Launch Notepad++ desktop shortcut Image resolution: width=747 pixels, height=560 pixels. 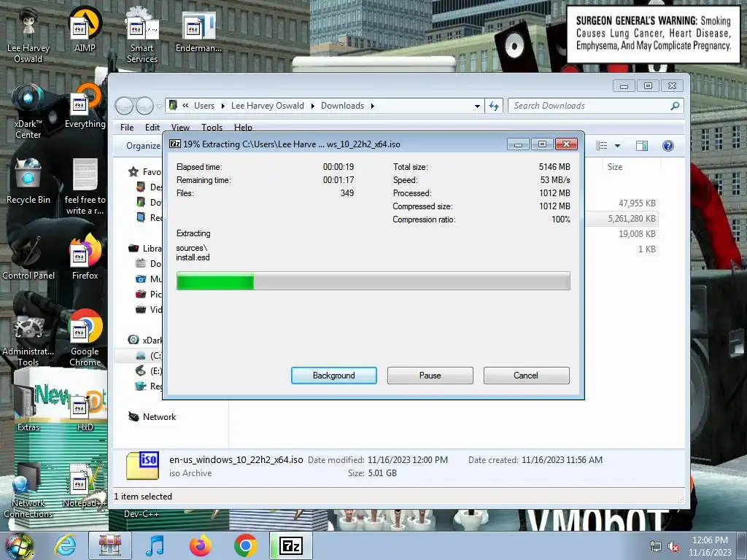coord(85,485)
